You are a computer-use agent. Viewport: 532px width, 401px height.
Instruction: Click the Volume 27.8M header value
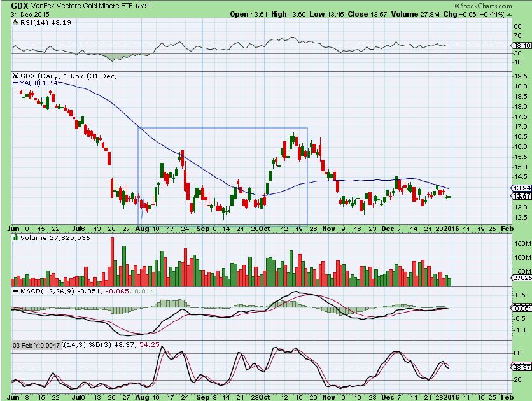416,14
